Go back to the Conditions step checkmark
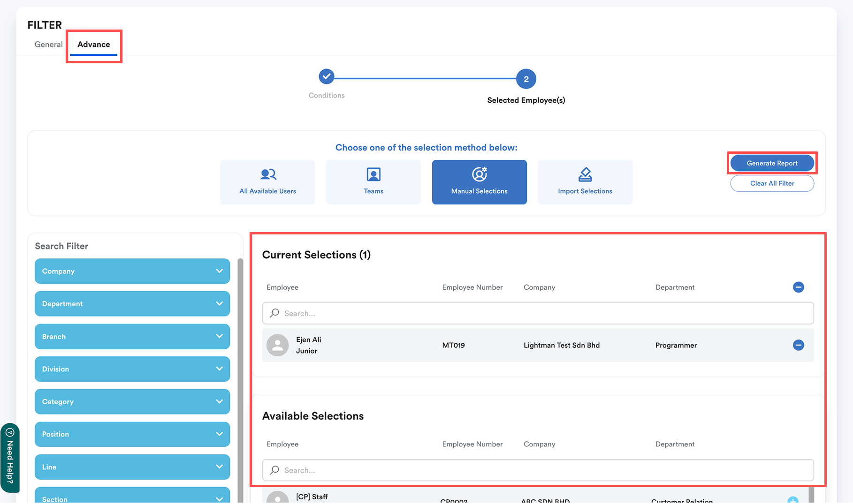 click(x=327, y=76)
